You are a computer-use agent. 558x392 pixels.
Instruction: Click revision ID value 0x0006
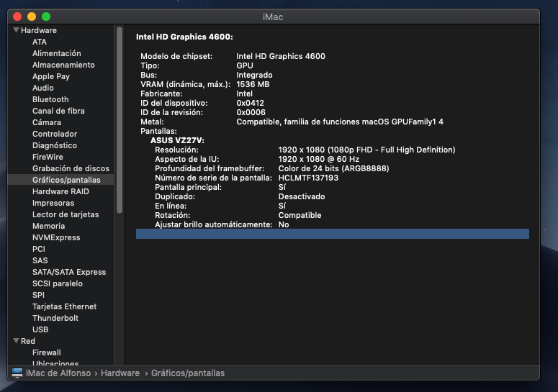[251, 112]
